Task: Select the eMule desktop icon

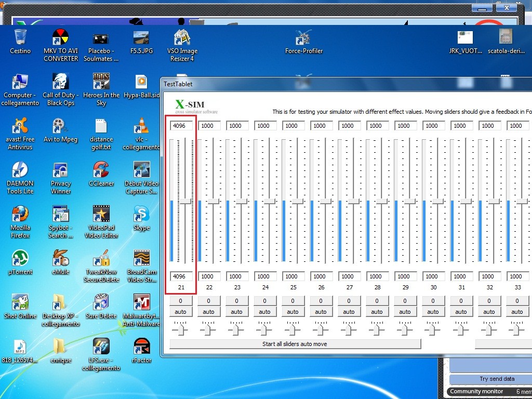Action: point(60,258)
